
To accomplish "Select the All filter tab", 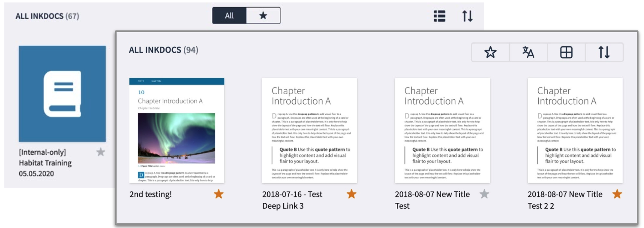I will click(229, 16).
